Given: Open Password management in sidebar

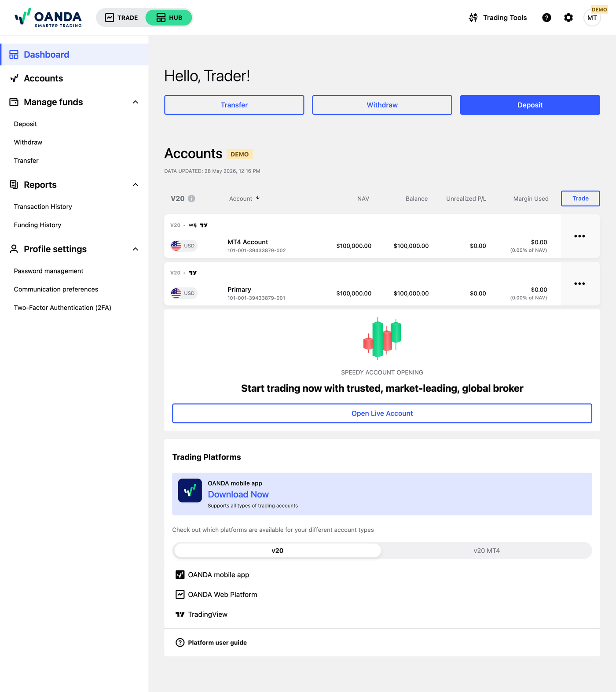Looking at the screenshot, I should [x=49, y=271].
